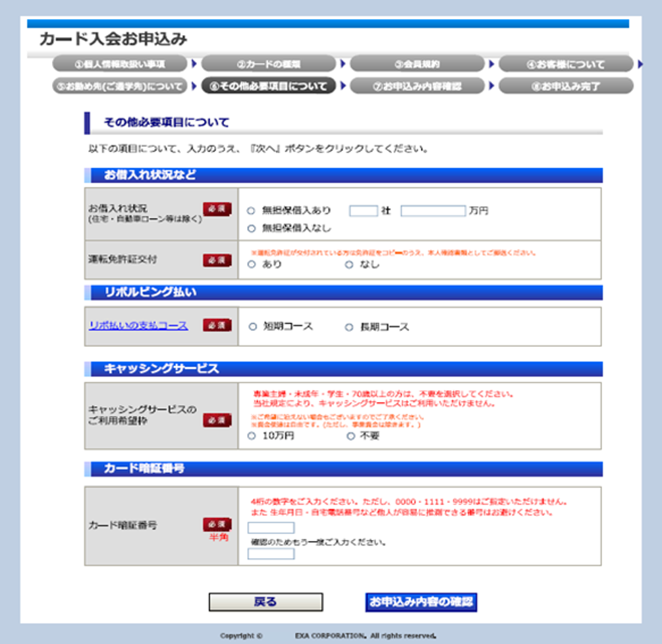
Task: Click the お借入れ状況など section header
Action: click(344, 175)
